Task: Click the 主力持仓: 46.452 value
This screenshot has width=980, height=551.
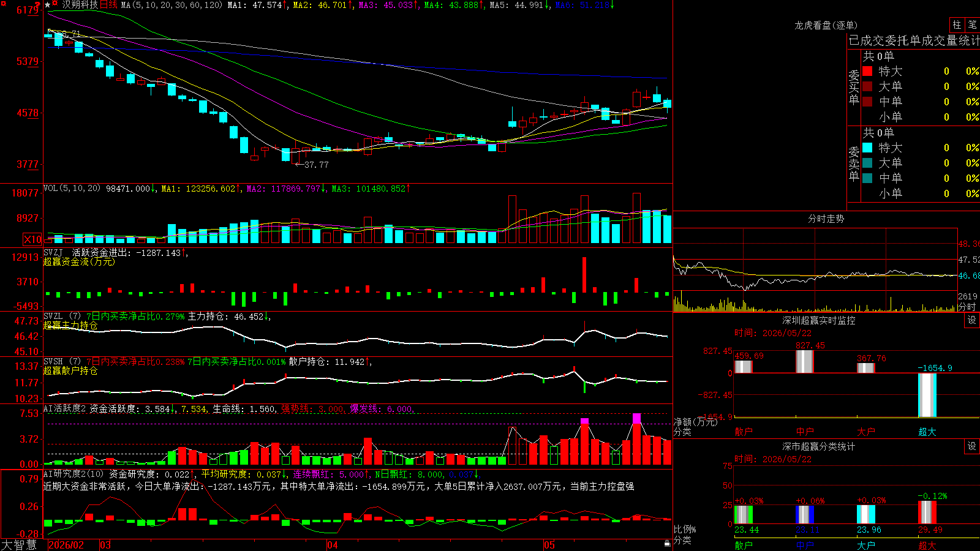Action: point(227,317)
